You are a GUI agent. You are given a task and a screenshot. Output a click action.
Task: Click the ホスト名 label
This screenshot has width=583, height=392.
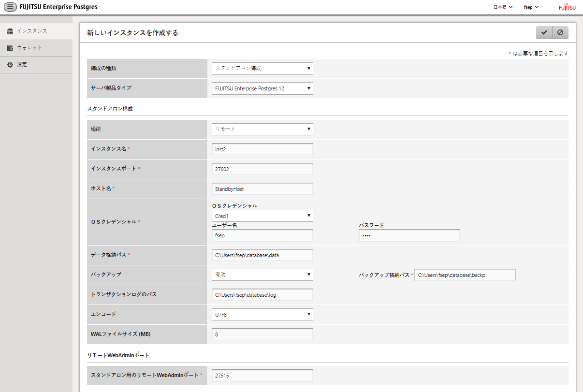(102, 189)
